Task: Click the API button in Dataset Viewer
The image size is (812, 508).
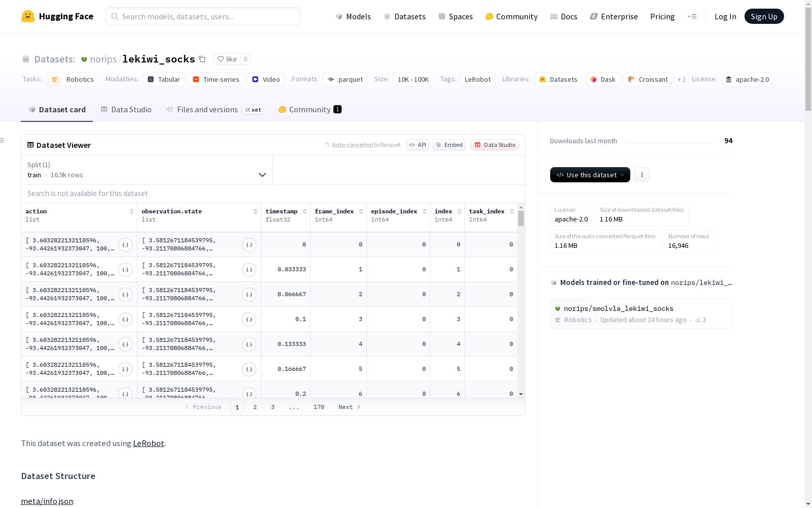Action: click(x=418, y=145)
